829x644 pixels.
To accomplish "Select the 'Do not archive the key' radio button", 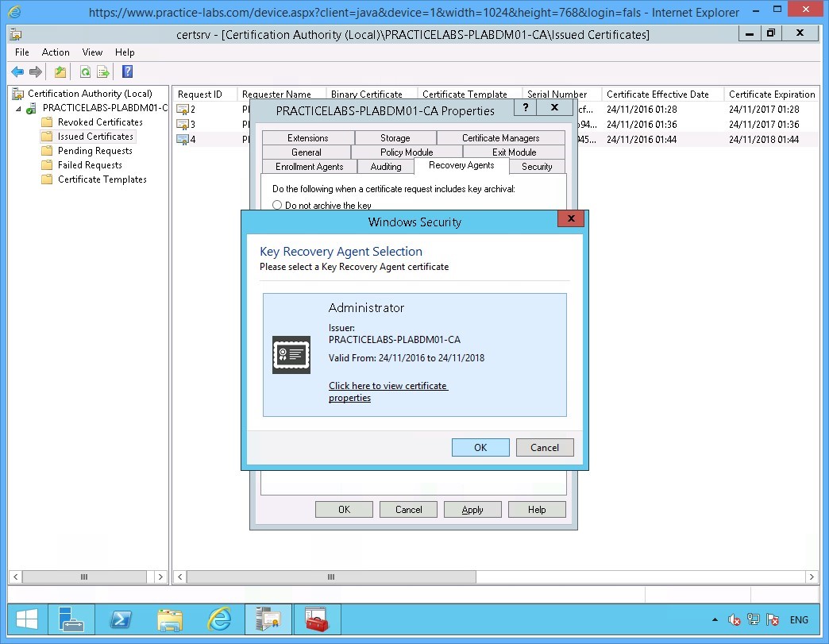I will coord(278,205).
